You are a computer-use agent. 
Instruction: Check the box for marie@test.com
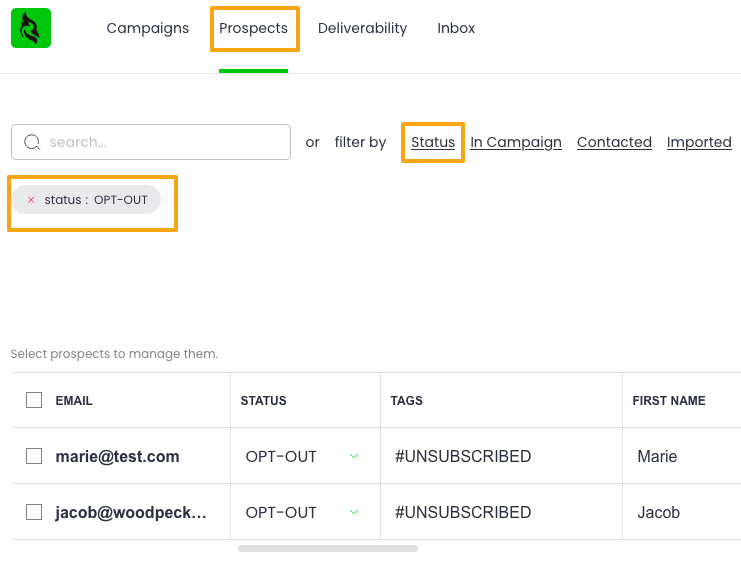point(34,456)
